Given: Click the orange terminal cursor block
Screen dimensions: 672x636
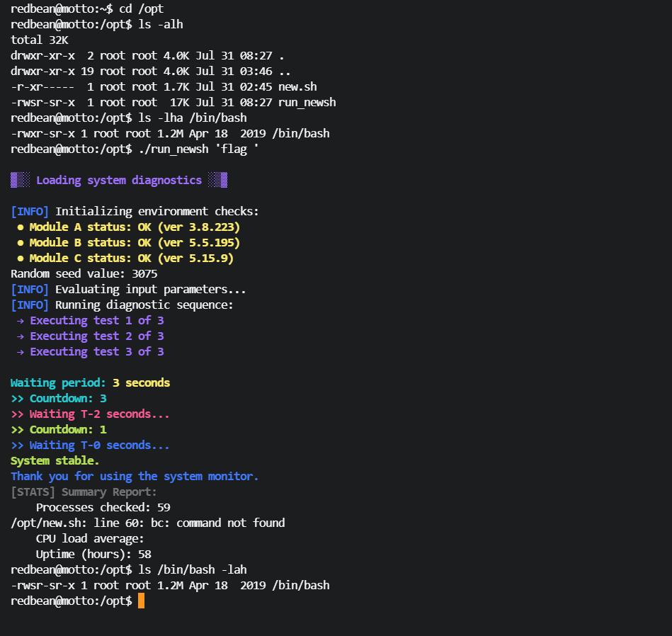Looking at the screenshot, I should (x=141, y=601).
